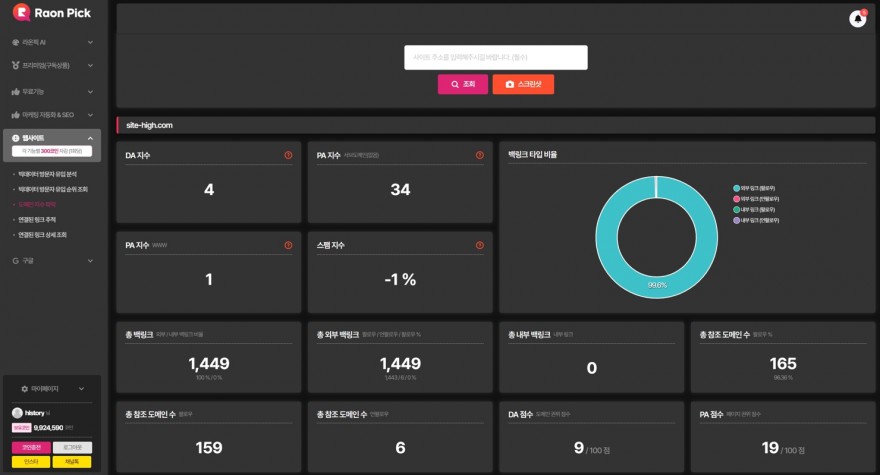This screenshot has height=475, width=880.
Task: Click the help icon on 스팸 지수 card
Action: [480, 245]
